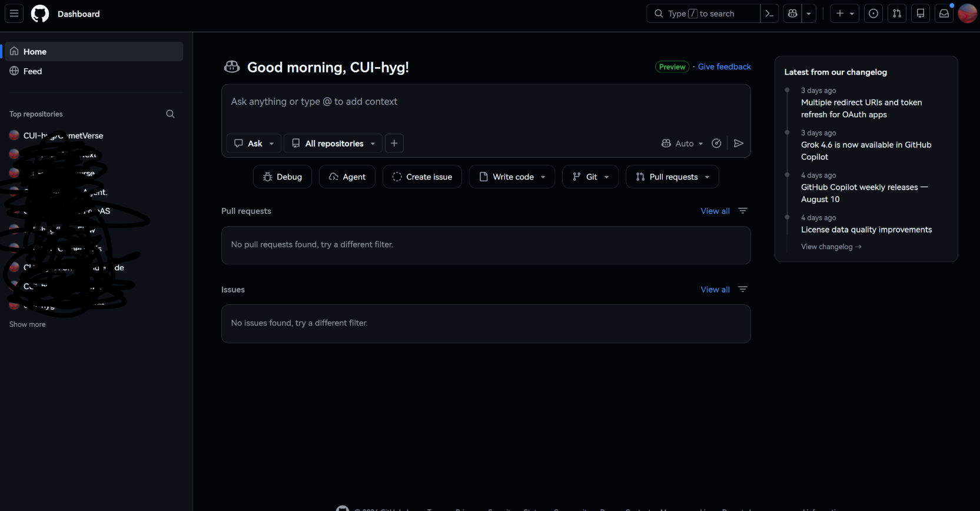Viewport: 980px width, 511px height.
Task: Open the Give feedback link
Action: click(x=725, y=67)
